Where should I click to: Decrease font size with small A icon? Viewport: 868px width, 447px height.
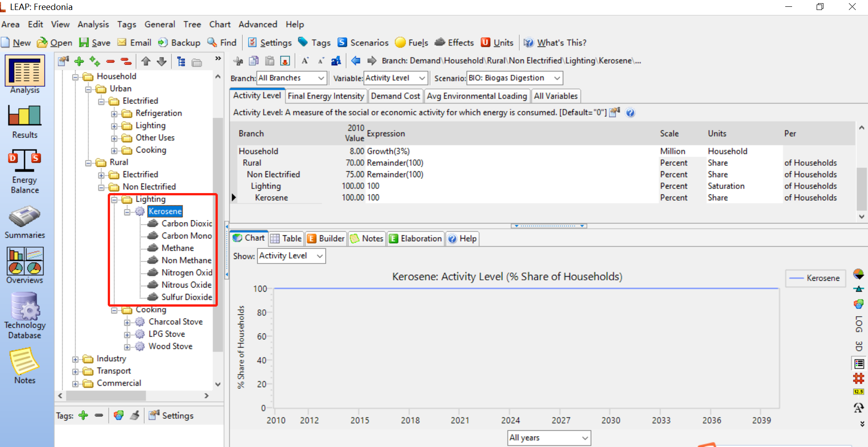pyautogui.click(x=321, y=61)
